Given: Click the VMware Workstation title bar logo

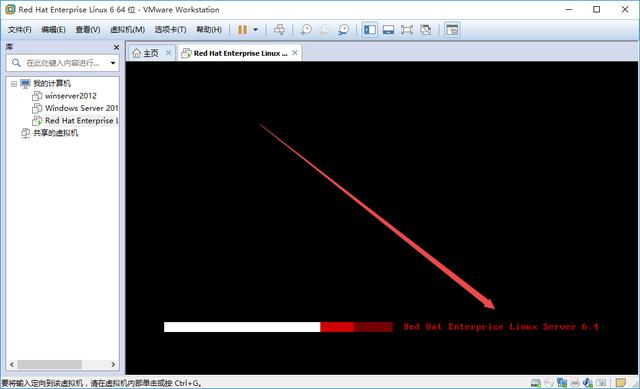Looking at the screenshot, I should (10, 9).
